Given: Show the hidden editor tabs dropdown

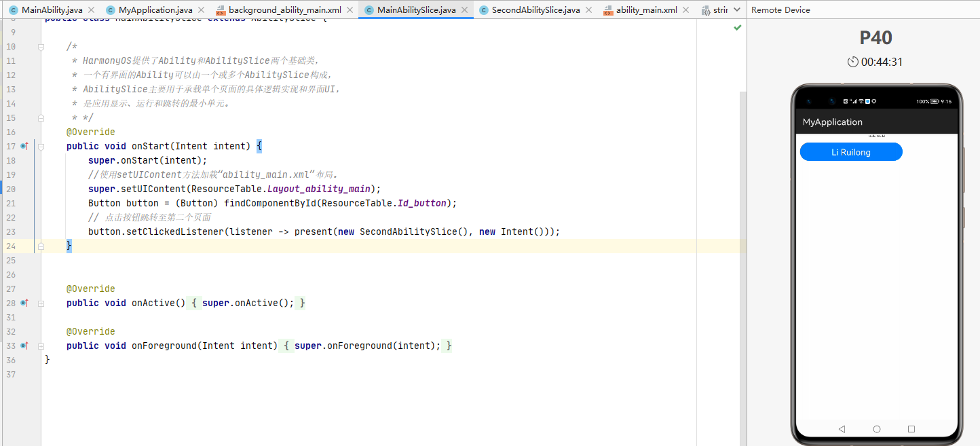Looking at the screenshot, I should click(x=737, y=10).
